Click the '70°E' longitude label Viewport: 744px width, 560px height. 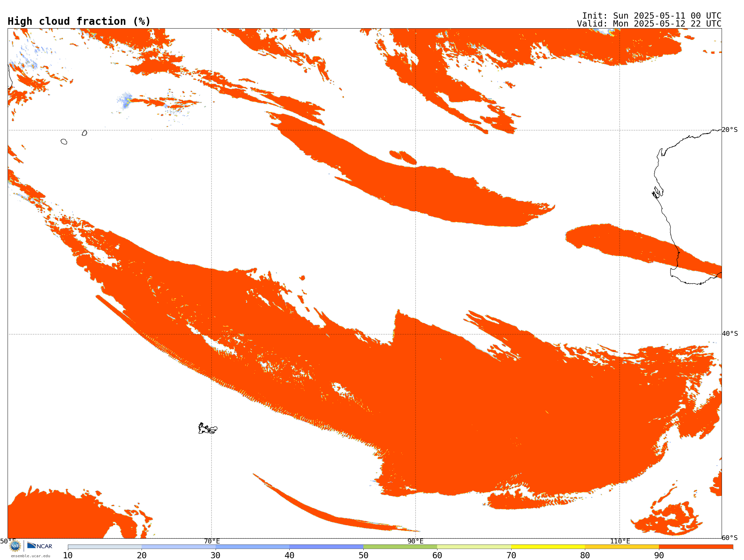(x=212, y=541)
